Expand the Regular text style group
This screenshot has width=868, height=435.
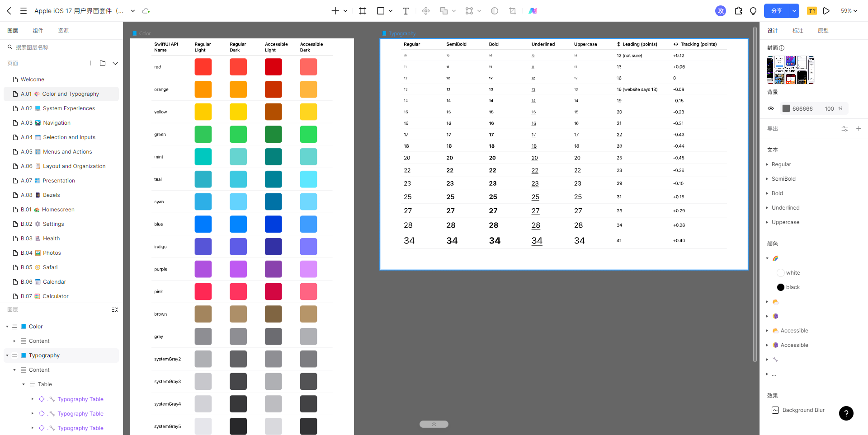tap(767, 164)
